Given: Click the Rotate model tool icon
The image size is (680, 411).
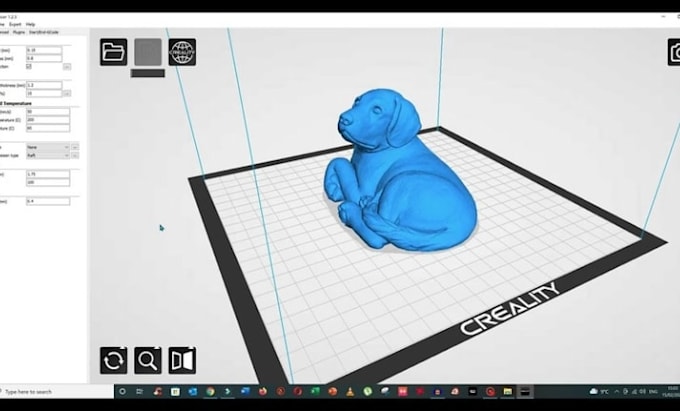Looking at the screenshot, I should 114,360.
